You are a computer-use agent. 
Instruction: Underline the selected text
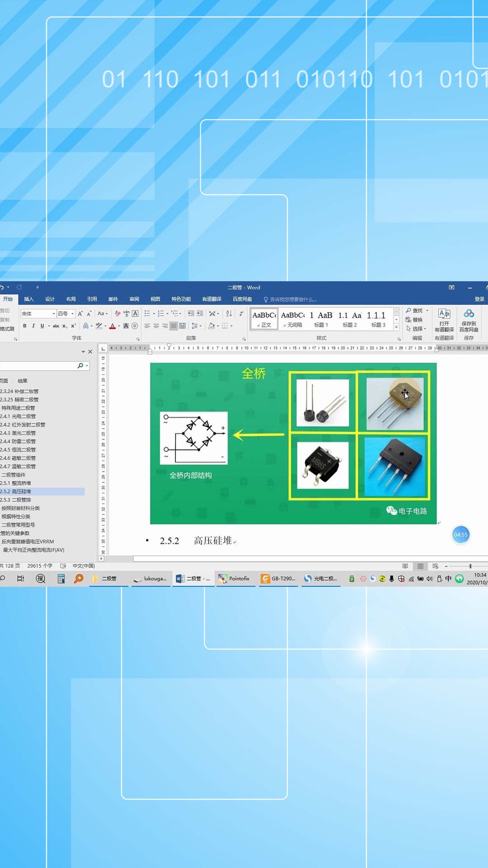pos(42,326)
